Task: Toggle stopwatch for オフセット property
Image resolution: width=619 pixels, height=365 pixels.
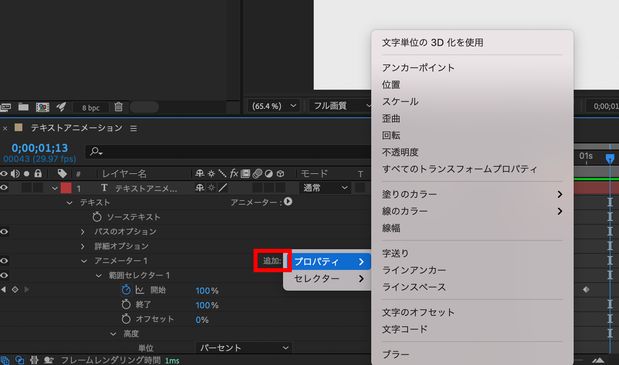Action: click(x=126, y=319)
